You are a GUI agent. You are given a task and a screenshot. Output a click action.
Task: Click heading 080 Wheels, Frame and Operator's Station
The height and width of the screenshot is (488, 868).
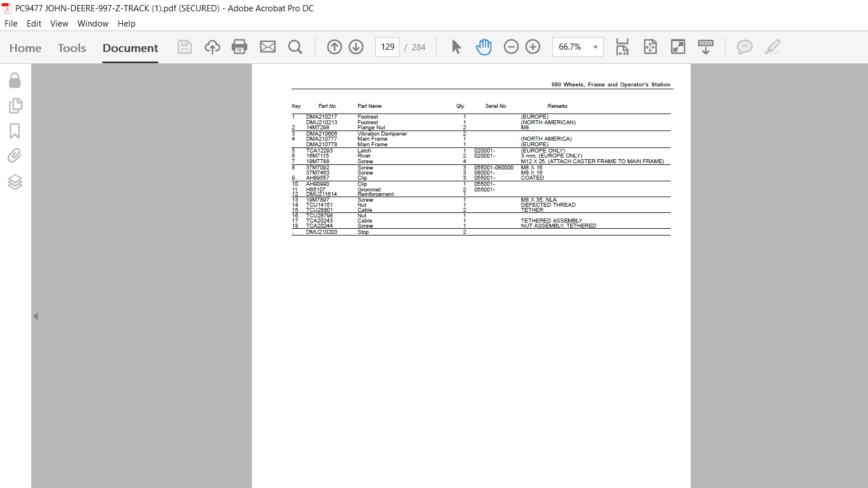[x=611, y=85]
